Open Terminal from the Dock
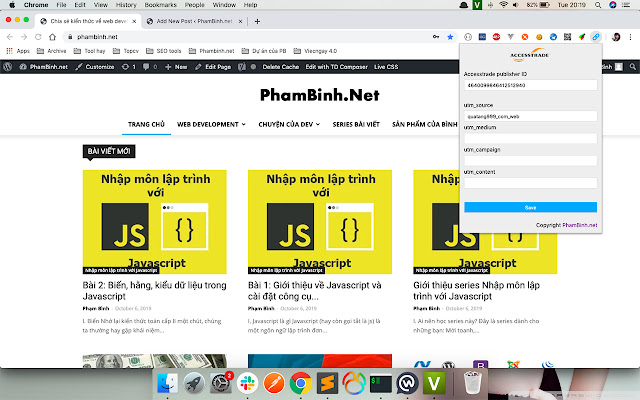 pos(381,384)
